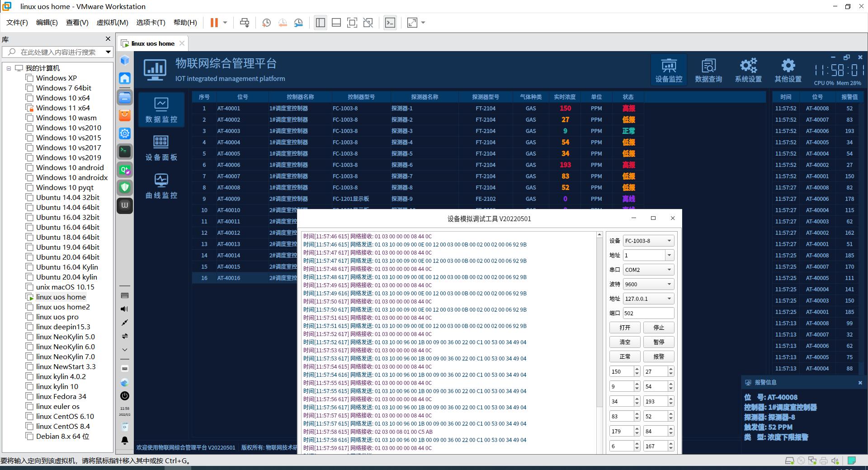Select 曲线监控 curve monitoring in sidebar
Screen dimensions: 868x470
[161, 186]
